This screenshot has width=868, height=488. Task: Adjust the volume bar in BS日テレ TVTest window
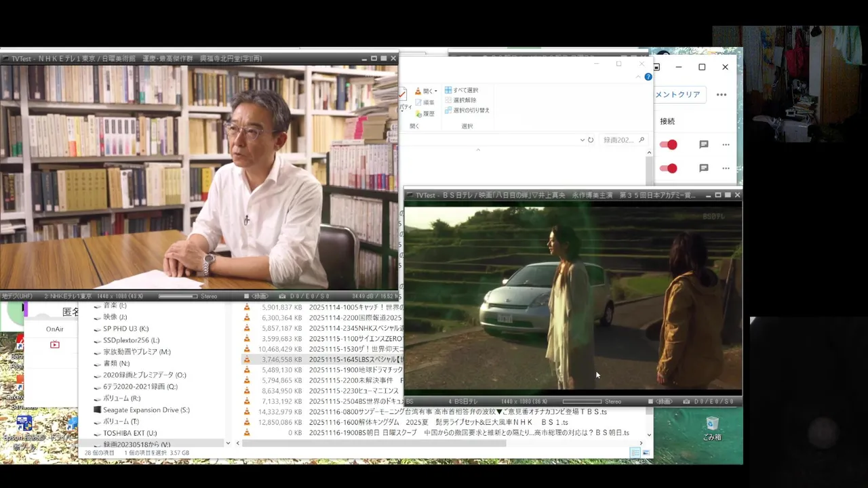[582, 401]
